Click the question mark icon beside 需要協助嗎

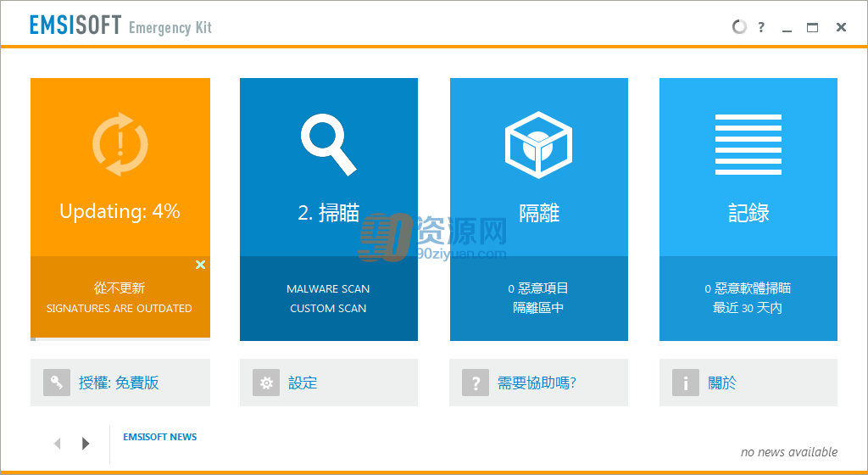pos(476,383)
